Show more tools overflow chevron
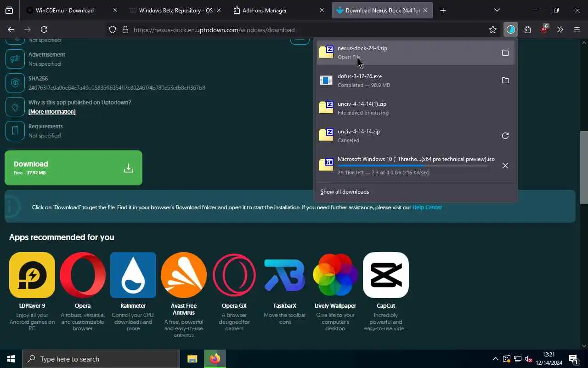This screenshot has width=588, height=368. pyautogui.click(x=560, y=29)
